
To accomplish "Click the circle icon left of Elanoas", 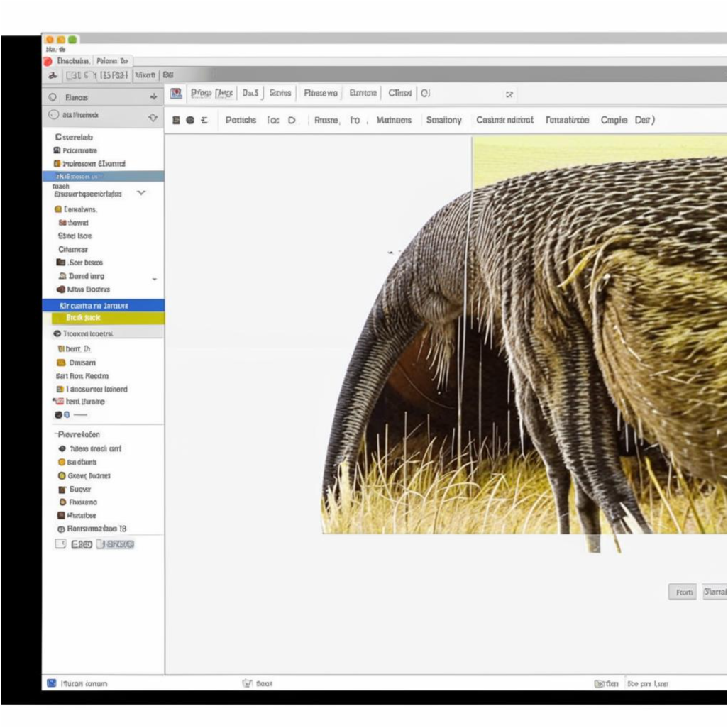I will point(53,97).
